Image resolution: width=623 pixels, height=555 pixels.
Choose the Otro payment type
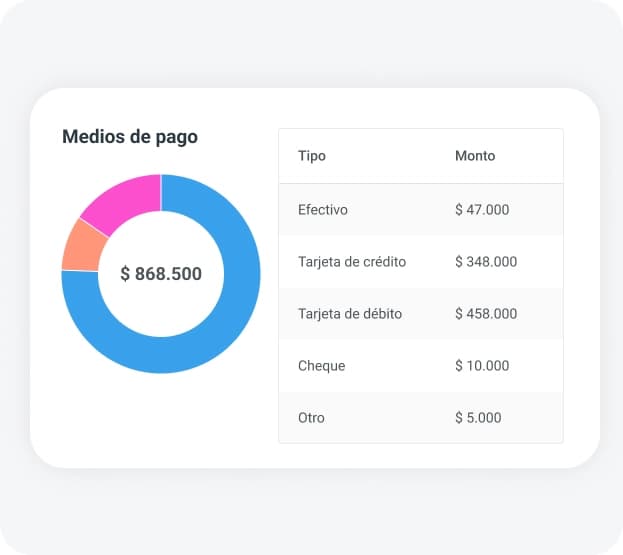[311, 418]
